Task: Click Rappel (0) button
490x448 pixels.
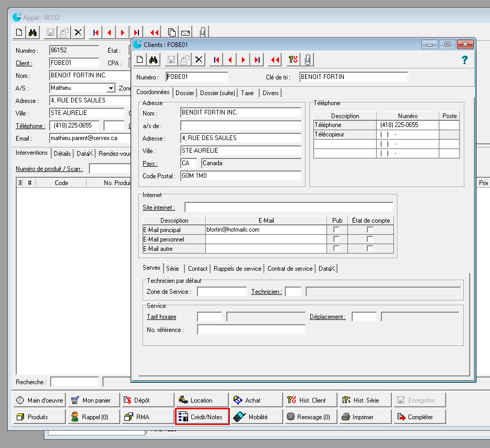Action: 94,417
